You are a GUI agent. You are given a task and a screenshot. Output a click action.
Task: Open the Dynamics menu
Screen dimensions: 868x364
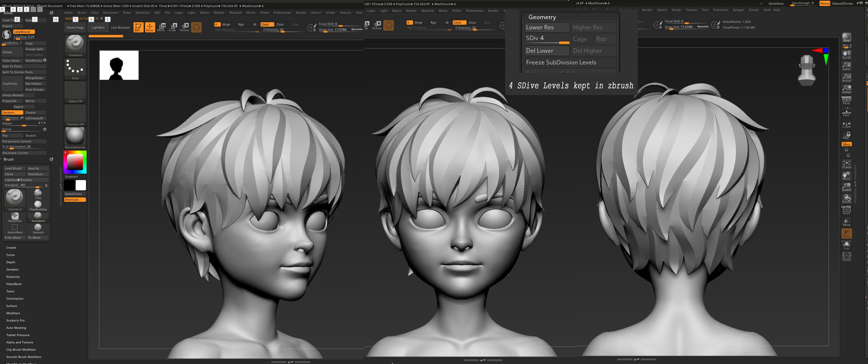(x=142, y=12)
